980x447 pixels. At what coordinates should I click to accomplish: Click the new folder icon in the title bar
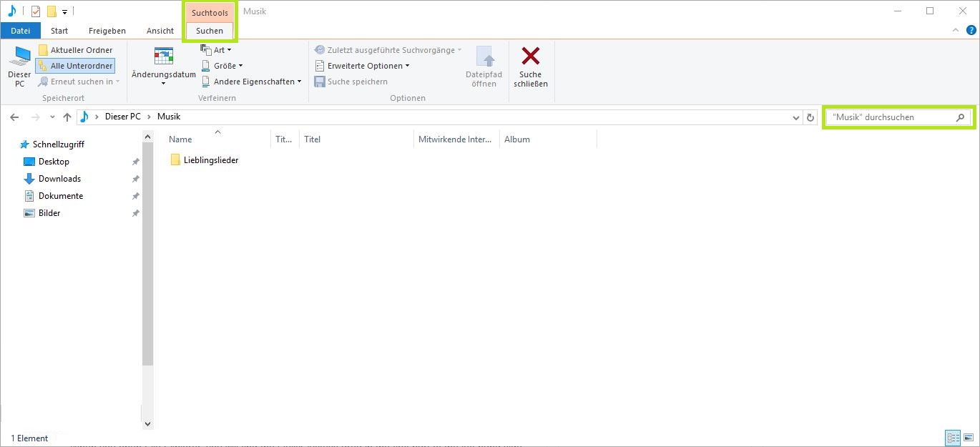coord(52,11)
